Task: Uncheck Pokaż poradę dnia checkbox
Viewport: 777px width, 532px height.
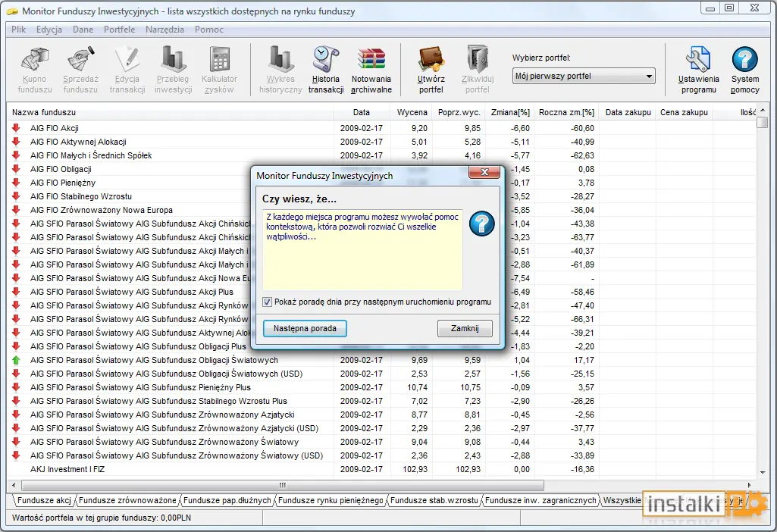Action: pyautogui.click(x=267, y=302)
